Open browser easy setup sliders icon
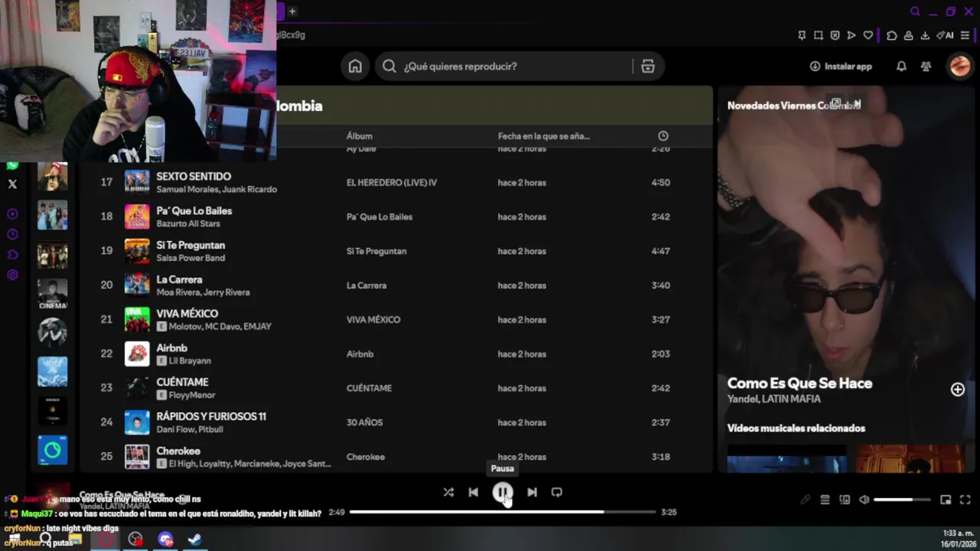 coord(965,35)
